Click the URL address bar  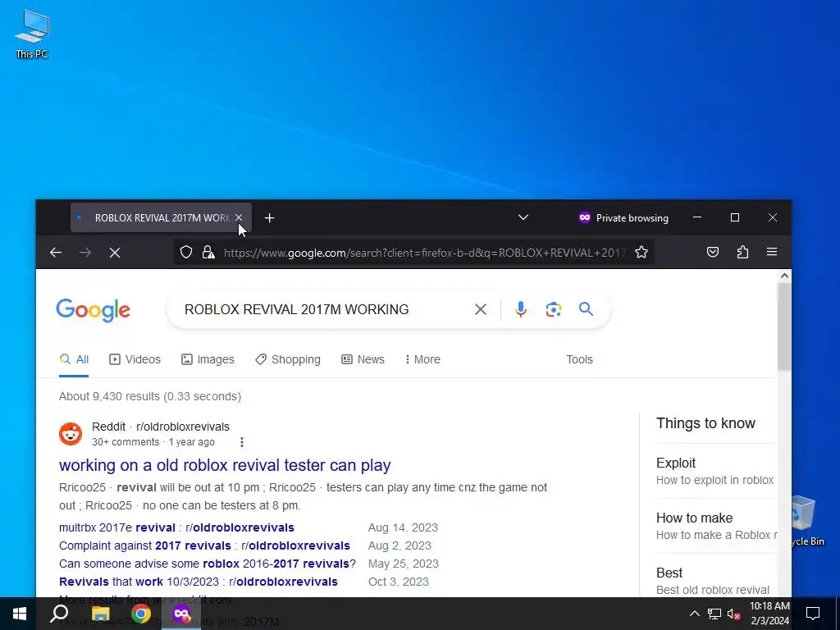[424, 253]
